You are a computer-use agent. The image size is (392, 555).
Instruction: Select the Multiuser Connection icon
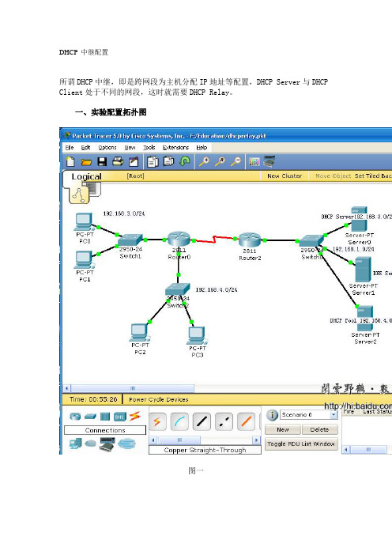(x=126, y=444)
